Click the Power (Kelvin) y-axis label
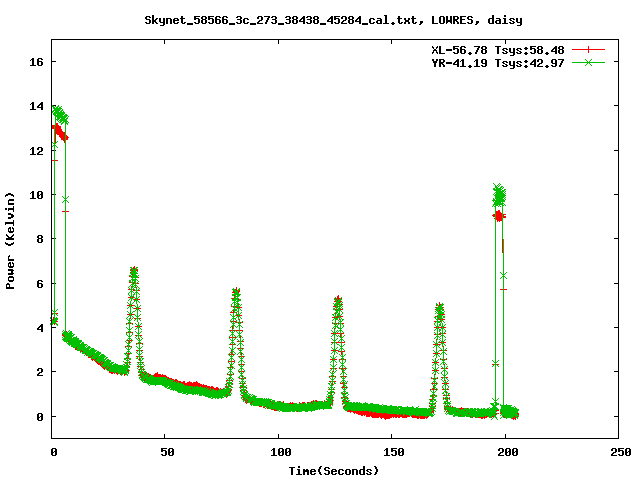The width and height of the screenshot is (640, 480). (x=10, y=241)
